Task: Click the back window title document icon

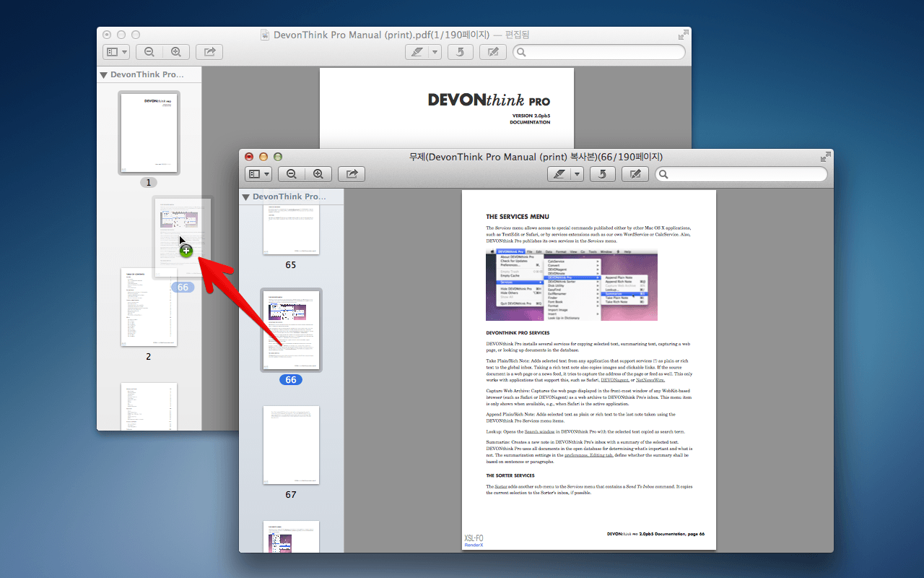Action: [265, 35]
